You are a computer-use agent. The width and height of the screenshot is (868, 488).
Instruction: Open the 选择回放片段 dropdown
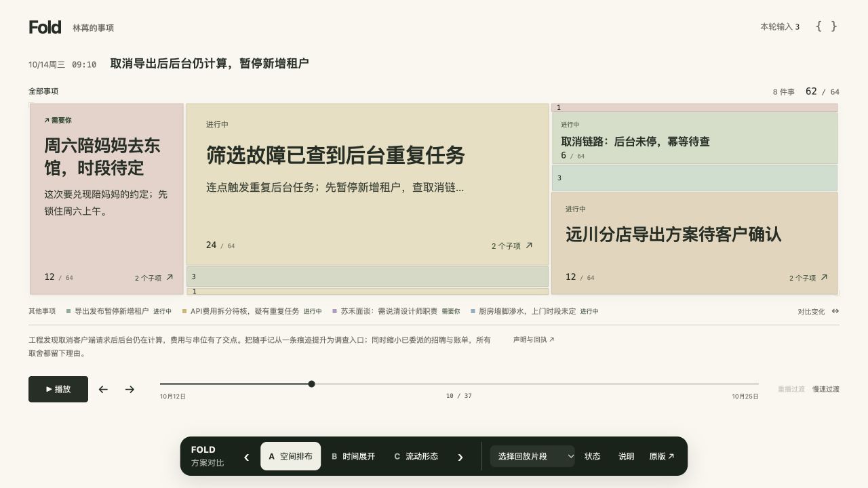(x=532, y=456)
